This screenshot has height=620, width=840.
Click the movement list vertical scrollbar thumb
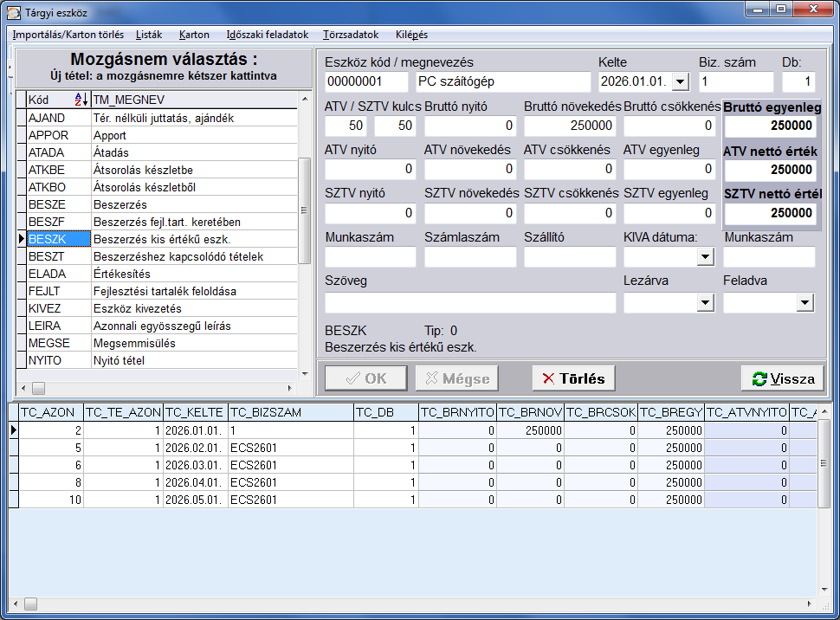pos(304,210)
